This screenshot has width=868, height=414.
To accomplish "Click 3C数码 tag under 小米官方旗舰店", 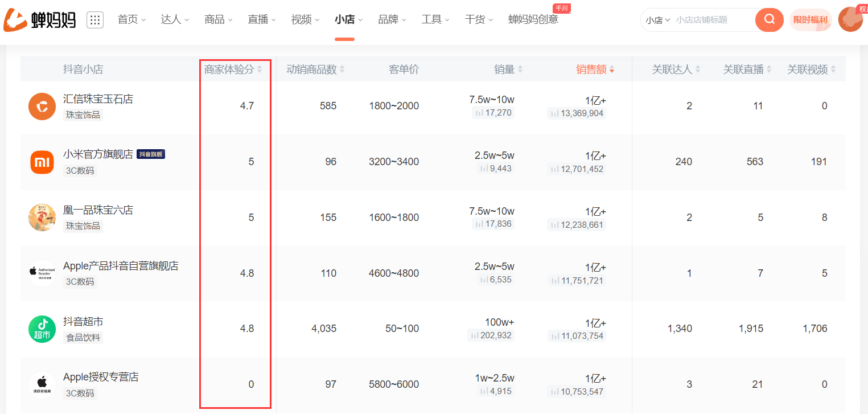I will click(x=80, y=170).
